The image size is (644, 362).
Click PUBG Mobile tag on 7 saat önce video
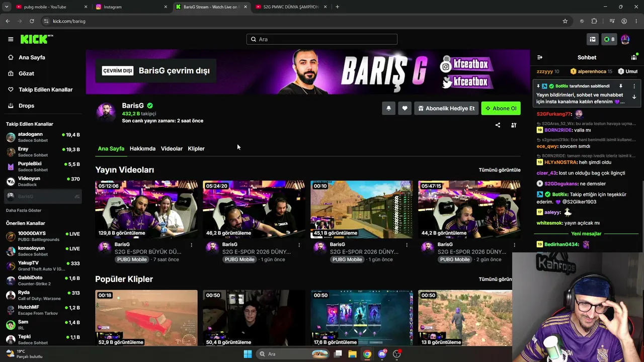132,259
